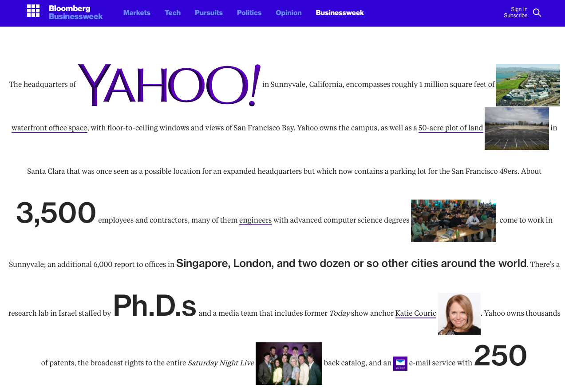This screenshot has width=565, height=392.
Task: Click the italic 'Today' text
Action: [x=339, y=313]
